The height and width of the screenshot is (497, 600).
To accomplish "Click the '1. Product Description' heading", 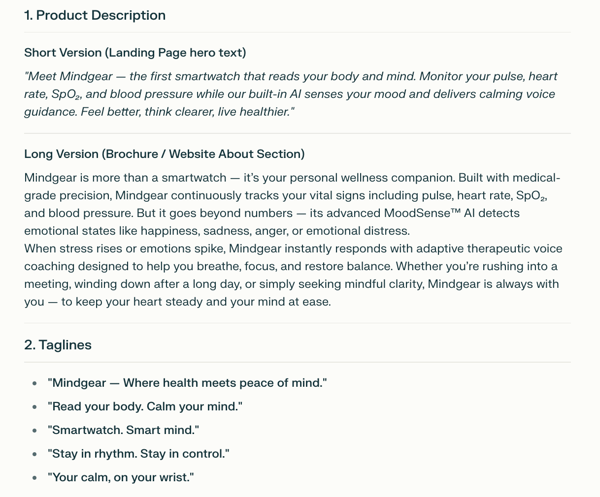I will (x=95, y=15).
